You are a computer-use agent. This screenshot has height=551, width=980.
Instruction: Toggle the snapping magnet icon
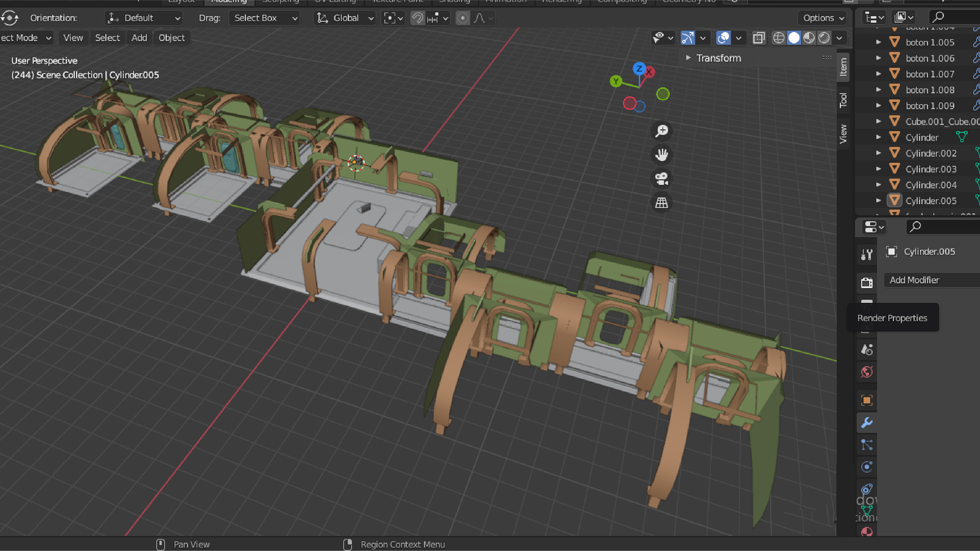418,18
